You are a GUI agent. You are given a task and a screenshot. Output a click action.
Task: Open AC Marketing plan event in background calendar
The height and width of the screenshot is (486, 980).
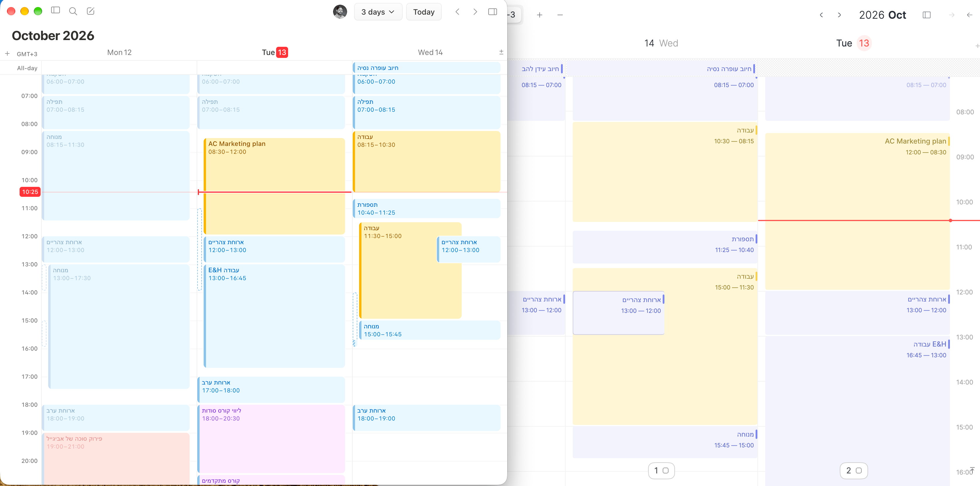pos(858,211)
